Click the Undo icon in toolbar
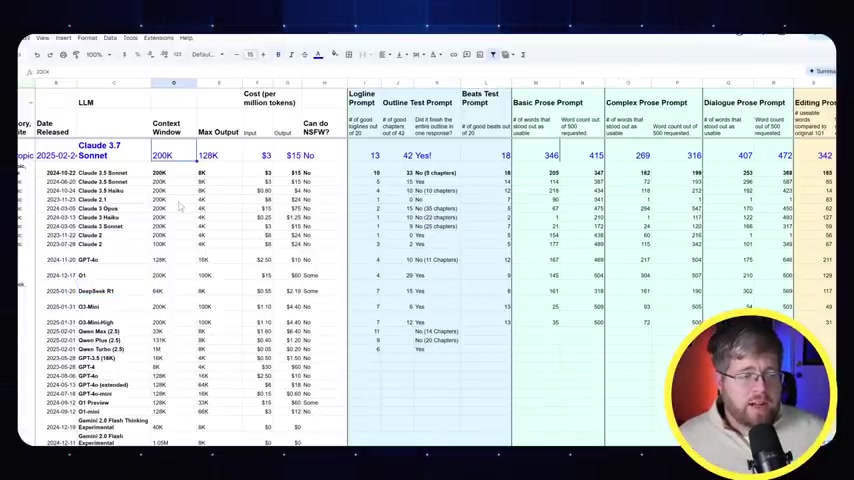The height and width of the screenshot is (480, 854). point(37,55)
